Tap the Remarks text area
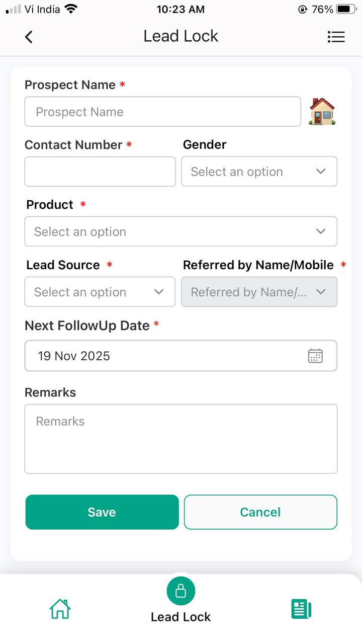 (180, 439)
